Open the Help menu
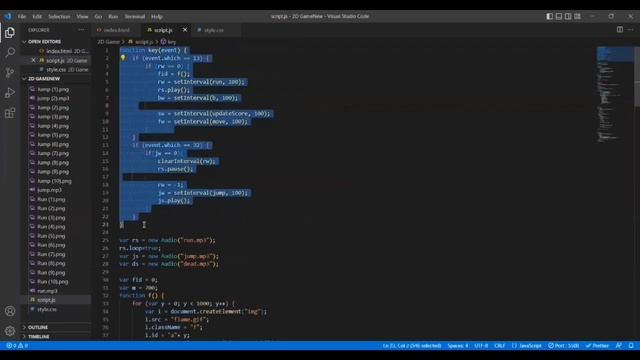 [157, 17]
